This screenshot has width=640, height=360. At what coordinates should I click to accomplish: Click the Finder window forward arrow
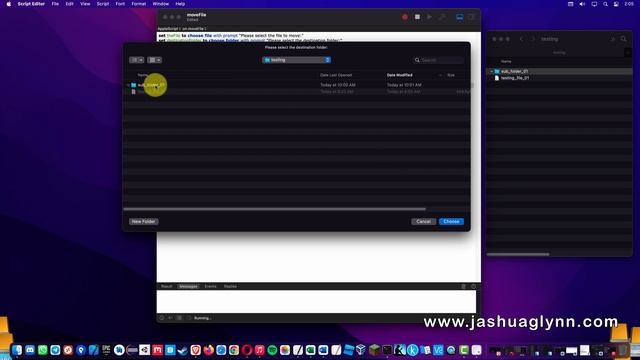(x=533, y=39)
